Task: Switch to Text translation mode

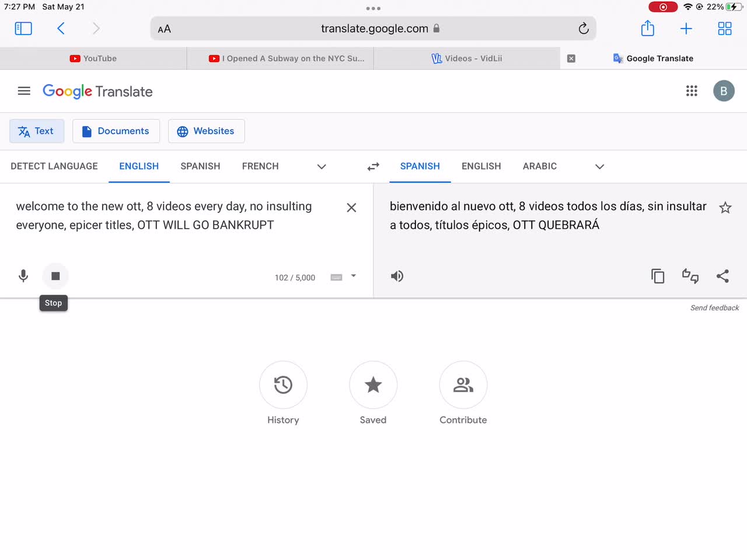Action: coord(37,131)
